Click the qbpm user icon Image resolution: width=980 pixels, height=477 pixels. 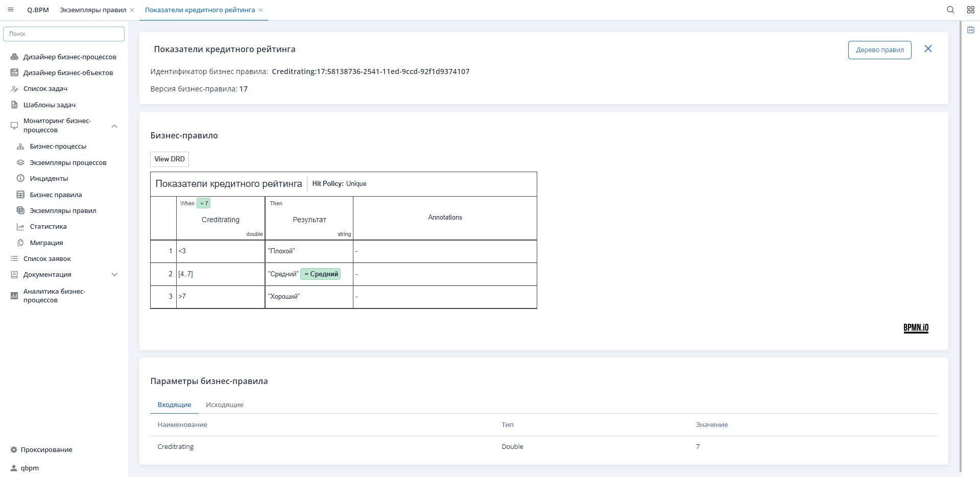pos(14,468)
